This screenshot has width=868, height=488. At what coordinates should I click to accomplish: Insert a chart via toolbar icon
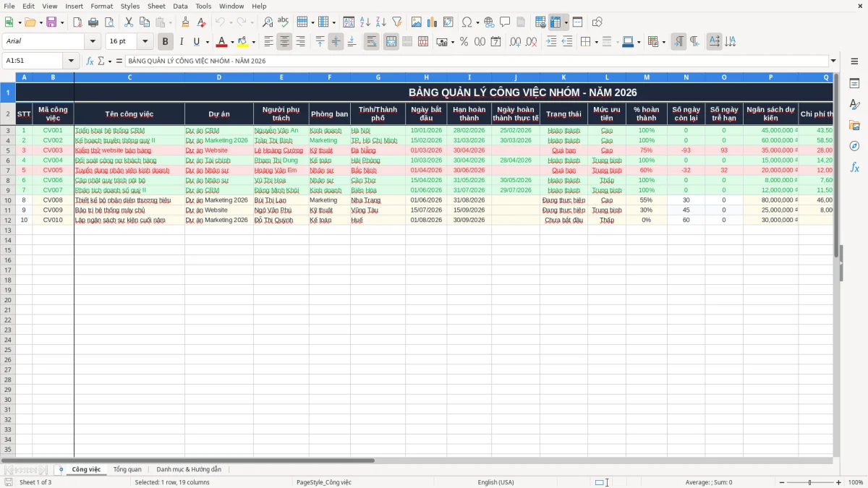tap(433, 22)
